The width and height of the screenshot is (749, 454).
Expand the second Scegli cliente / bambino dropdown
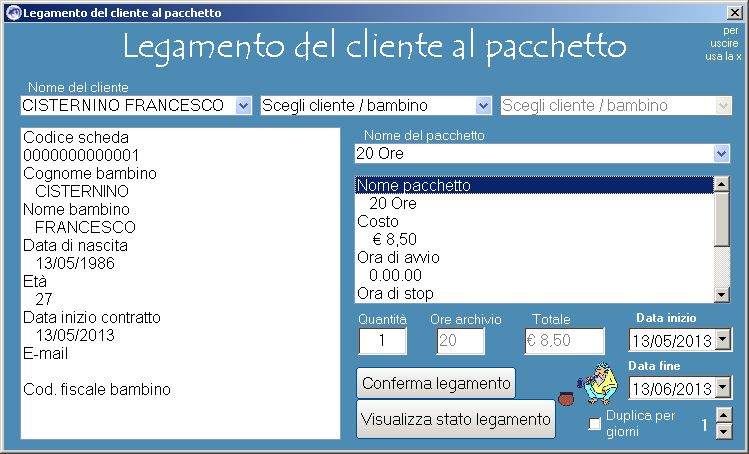pyautogui.click(x=483, y=105)
